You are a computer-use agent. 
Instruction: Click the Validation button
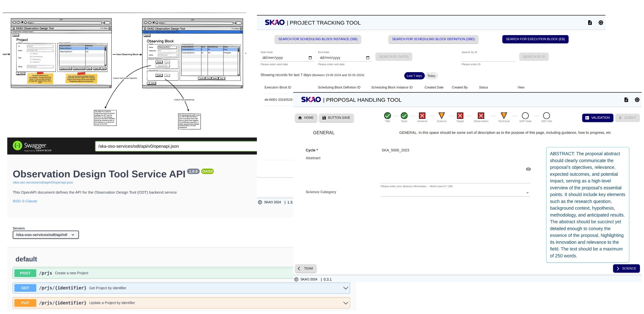(x=597, y=118)
